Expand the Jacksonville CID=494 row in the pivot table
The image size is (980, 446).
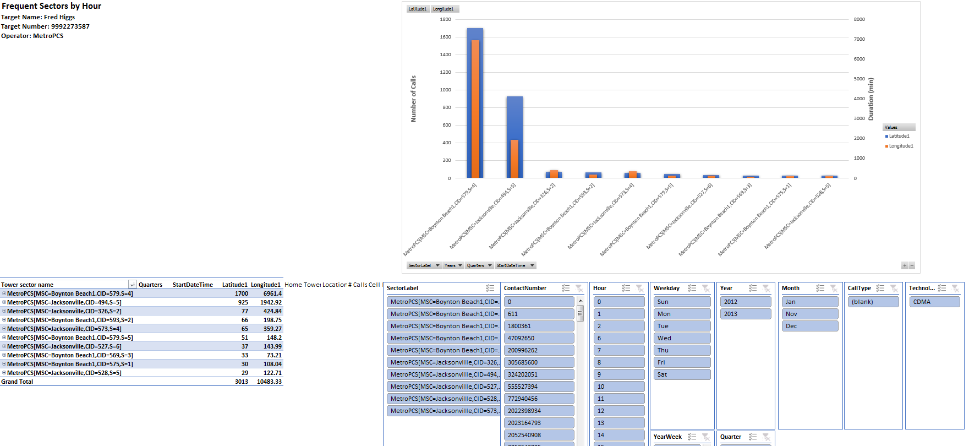pyautogui.click(x=4, y=302)
